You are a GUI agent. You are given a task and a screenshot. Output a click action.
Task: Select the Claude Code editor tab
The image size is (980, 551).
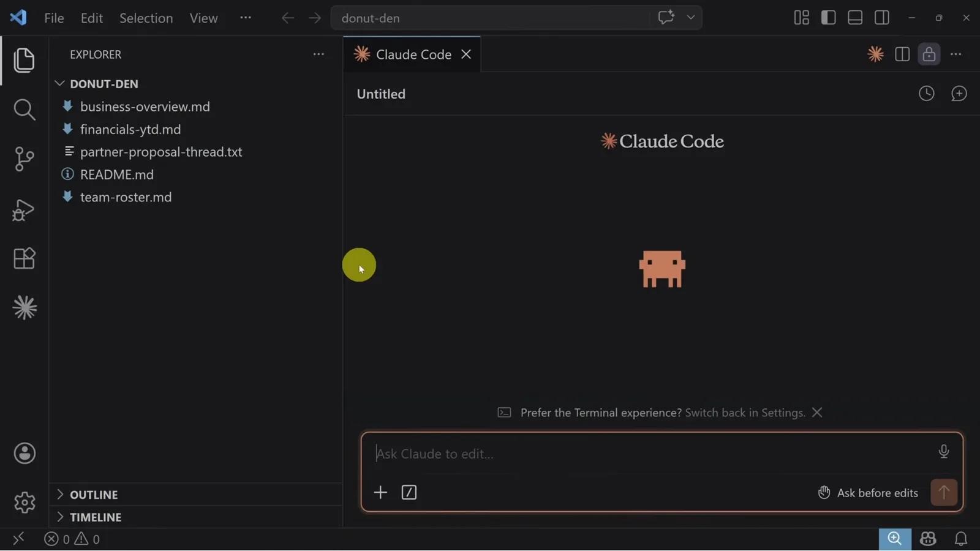point(412,54)
